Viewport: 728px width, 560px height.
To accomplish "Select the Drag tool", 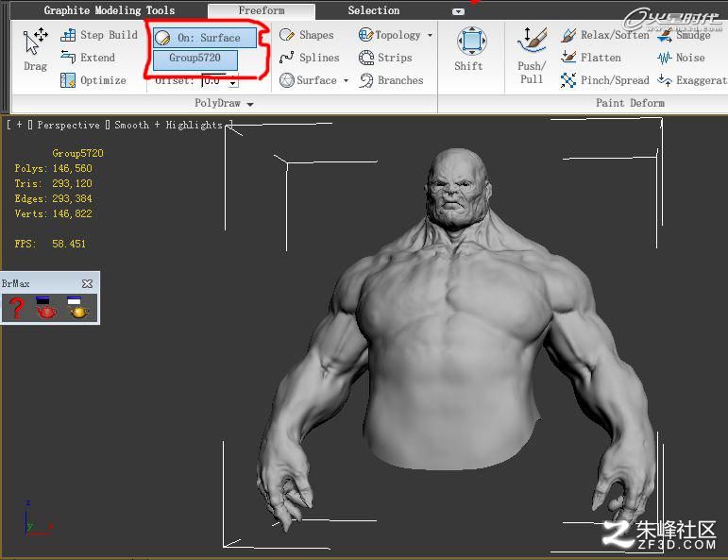I will click(x=35, y=49).
